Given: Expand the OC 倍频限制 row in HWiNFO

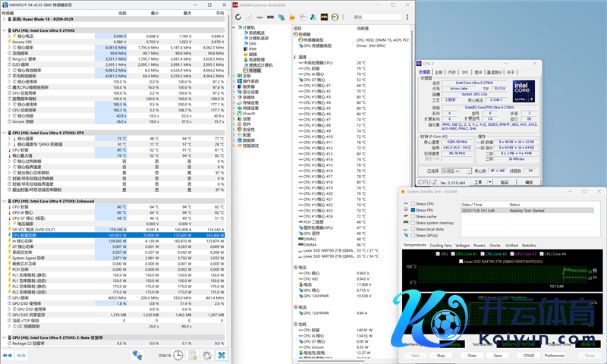Looking at the screenshot, I should (9, 326).
